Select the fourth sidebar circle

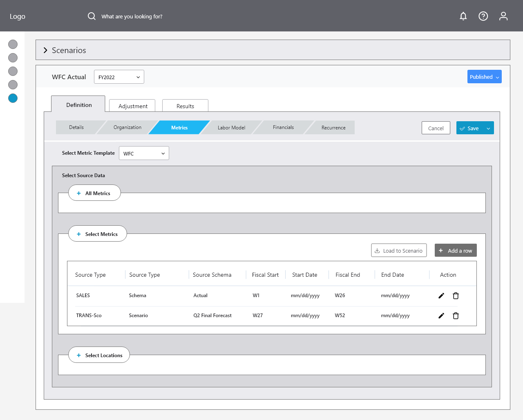point(13,84)
